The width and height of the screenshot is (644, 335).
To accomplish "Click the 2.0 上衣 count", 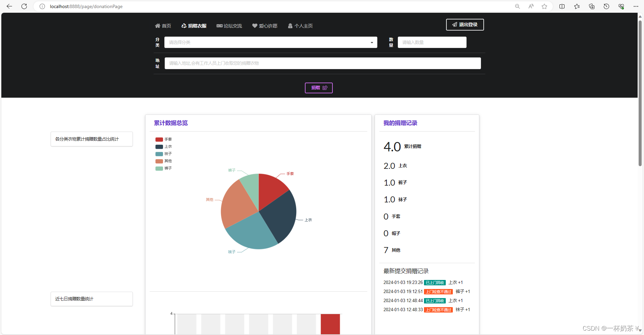I will click(395, 166).
